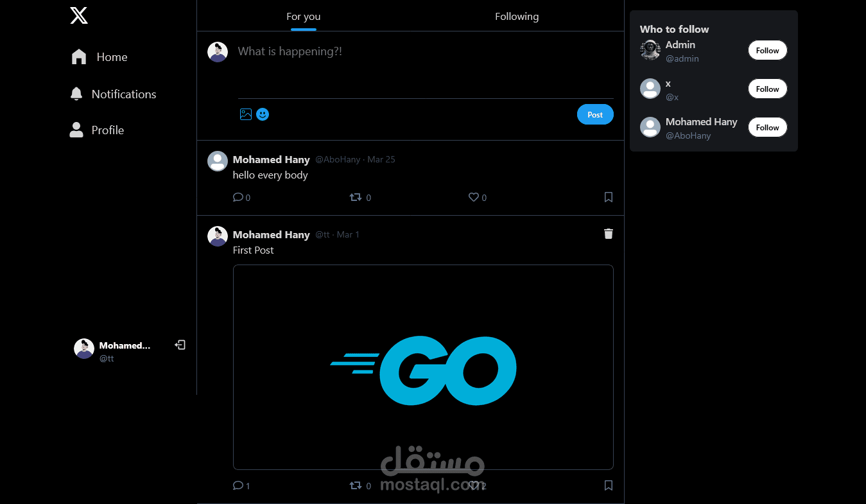The width and height of the screenshot is (866, 504).
Task: Submit with the blue Post button
Action: pyautogui.click(x=595, y=115)
